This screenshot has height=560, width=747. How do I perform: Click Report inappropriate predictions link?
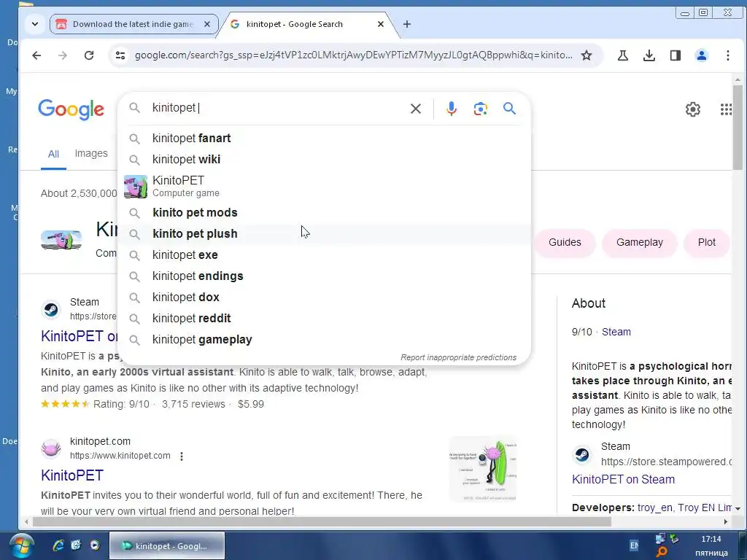458,357
